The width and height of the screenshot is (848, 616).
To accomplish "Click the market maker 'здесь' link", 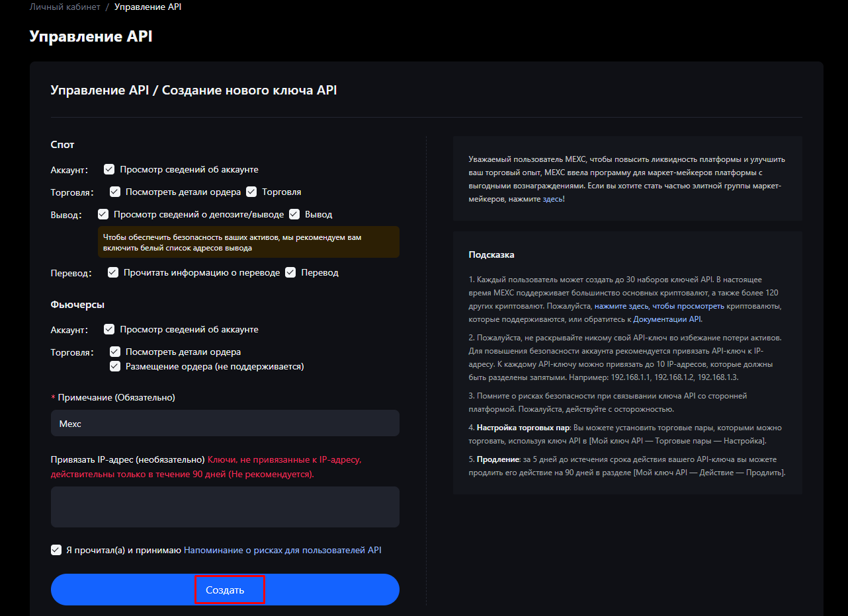I will pos(552,198).
